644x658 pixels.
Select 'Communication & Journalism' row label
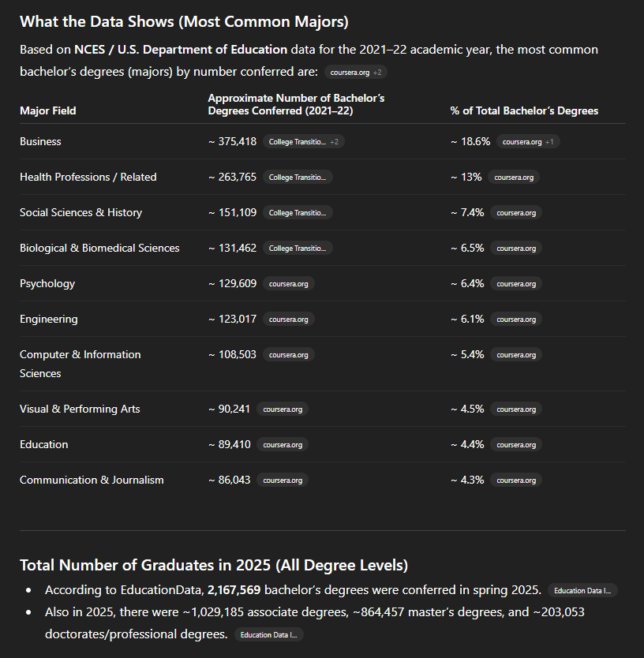coord(92,480)
